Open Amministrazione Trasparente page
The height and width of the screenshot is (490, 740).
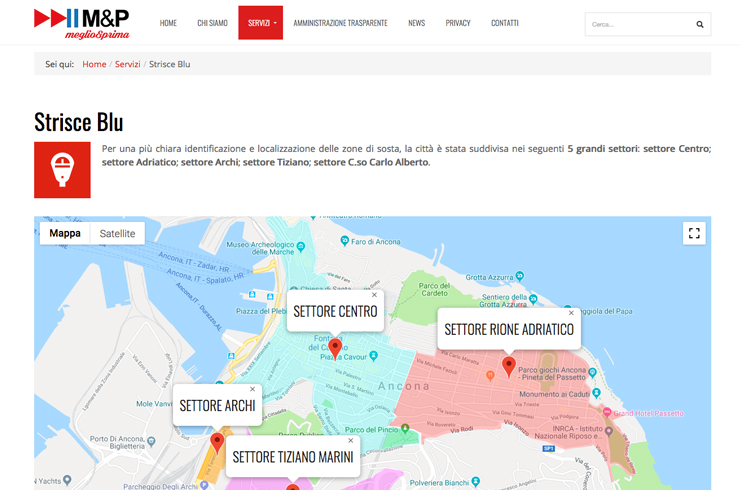(340, 23)
